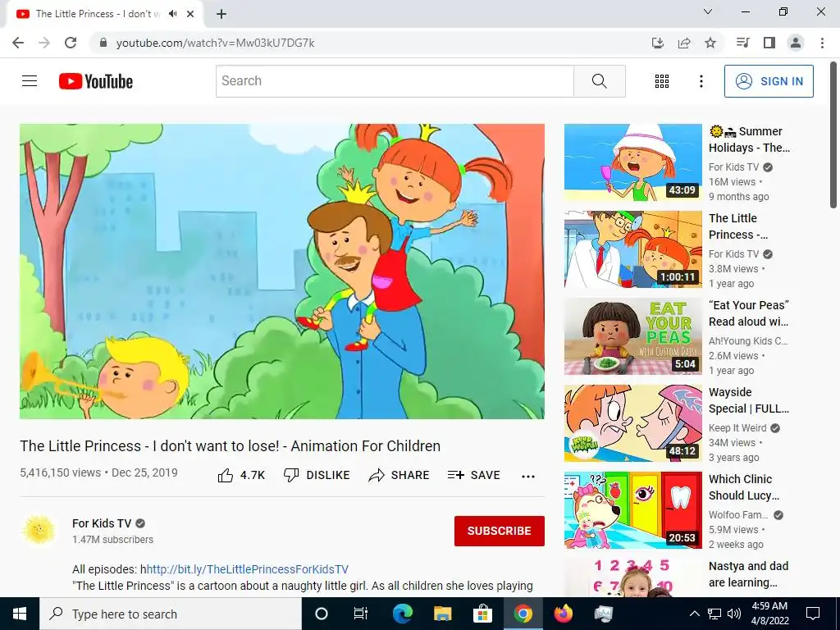840x630 pixels.
Task: Click Ah!Young Kids channel name
Action: pos(748,340)
